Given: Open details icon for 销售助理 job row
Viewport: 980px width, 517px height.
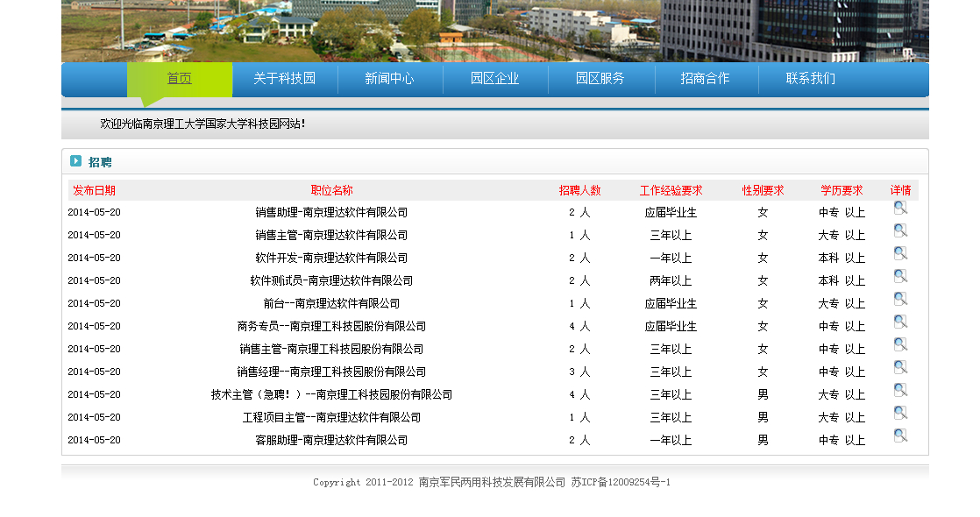Looking at the screenshot, I should [900, 208].
